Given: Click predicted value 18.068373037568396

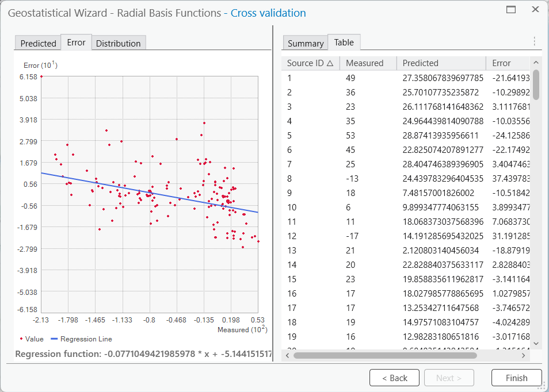Looking at the screenshot, I should [x=443, y=221].
